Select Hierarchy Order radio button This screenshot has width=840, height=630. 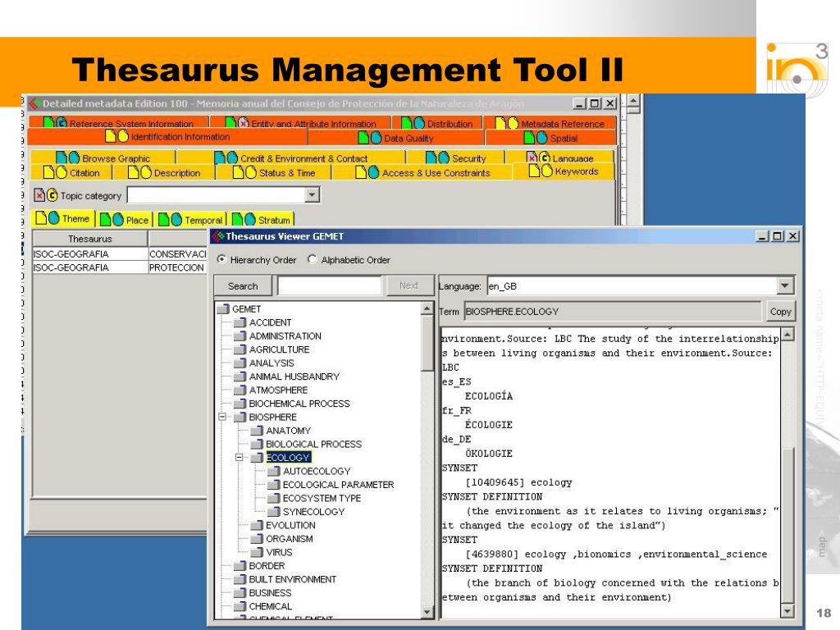point(221,259)
